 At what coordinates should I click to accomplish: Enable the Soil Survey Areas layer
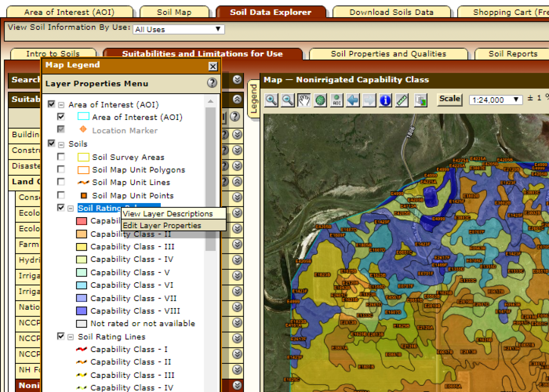(x=61, y=157)
